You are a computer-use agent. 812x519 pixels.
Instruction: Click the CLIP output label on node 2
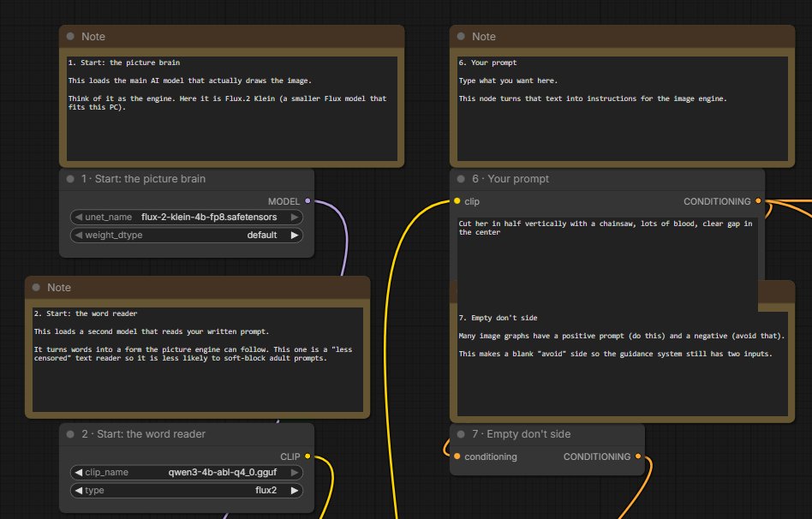[x=290, y=456]
